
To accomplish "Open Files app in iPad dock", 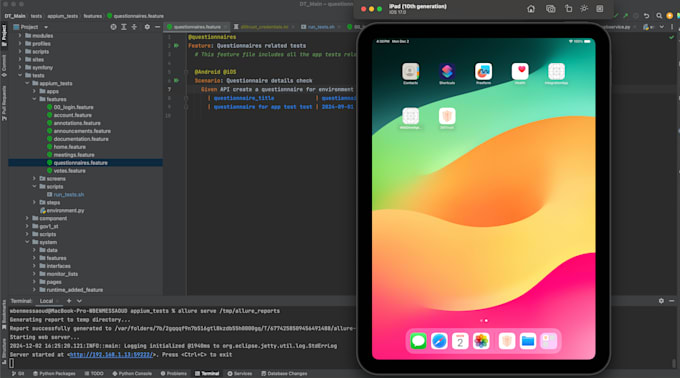I will pyautogui.click(x=528, y=341).
